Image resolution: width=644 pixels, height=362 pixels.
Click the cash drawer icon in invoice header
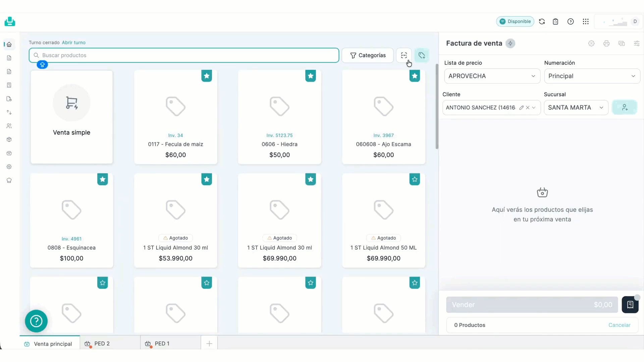(622, 43)
